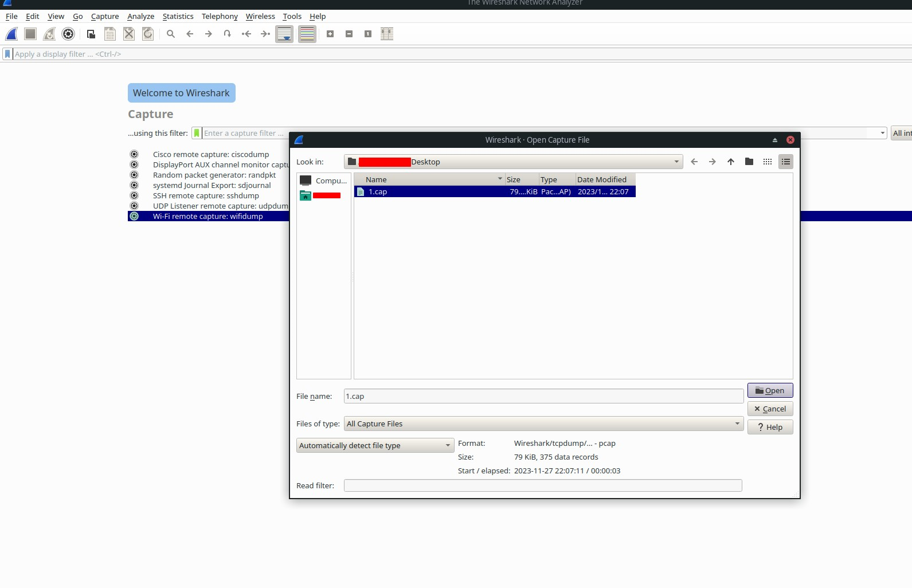Click the Create New Folder icon
Image resolution: width=912 pixels, height=588 pixels.
pyautogui.click(x=749, y=162)
